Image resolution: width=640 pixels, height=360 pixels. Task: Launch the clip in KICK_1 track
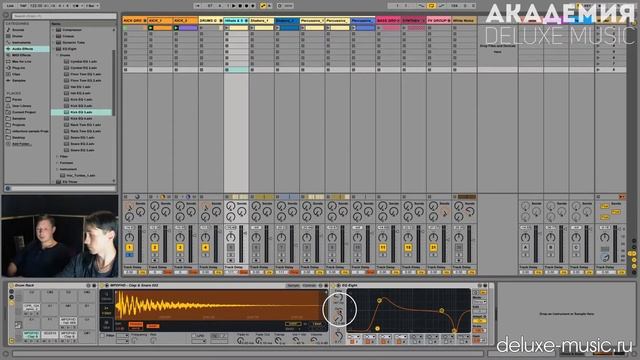tap(151, 28)
